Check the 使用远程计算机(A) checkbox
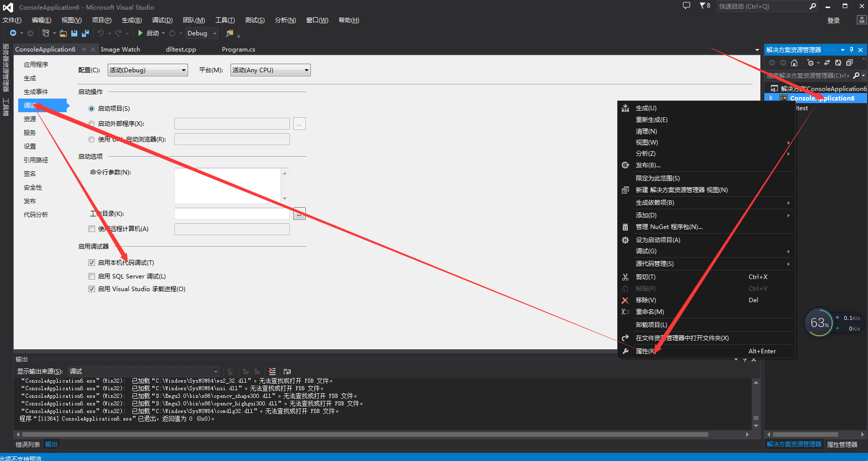Image resolution: width=868 pixels, height=461 pixels. pyautogui.click(x=92, y=229)
